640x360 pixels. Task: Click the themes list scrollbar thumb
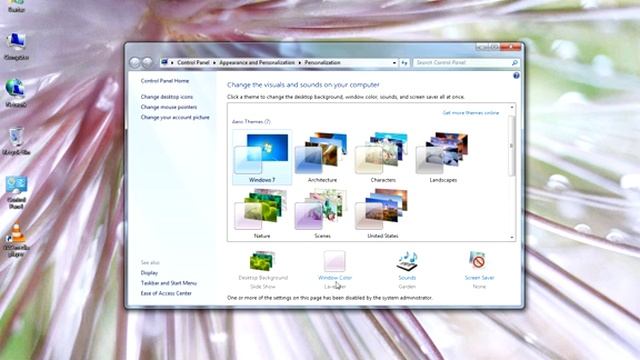512,146
